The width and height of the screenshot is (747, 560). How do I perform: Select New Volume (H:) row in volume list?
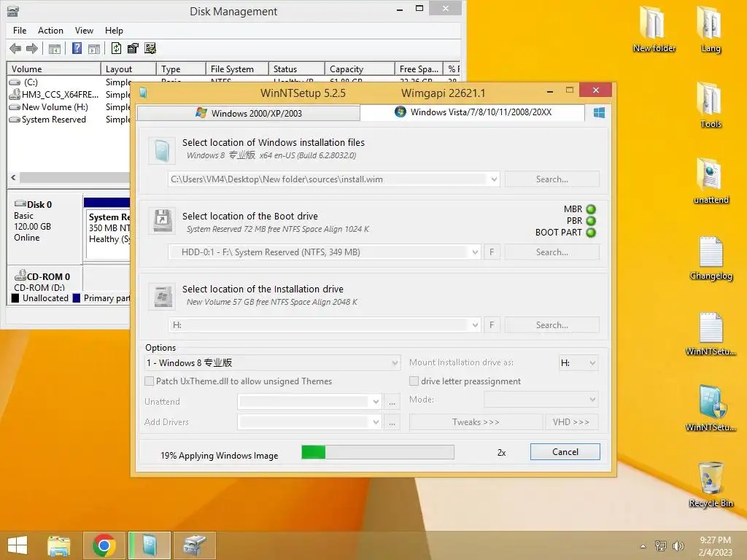[69, 107]
